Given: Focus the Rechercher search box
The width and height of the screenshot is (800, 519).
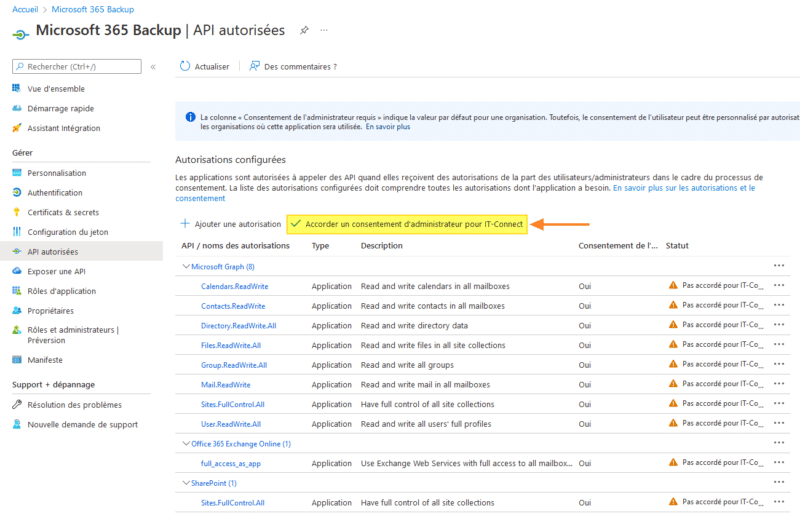Looking at the screenshot, I should [77, 66].
